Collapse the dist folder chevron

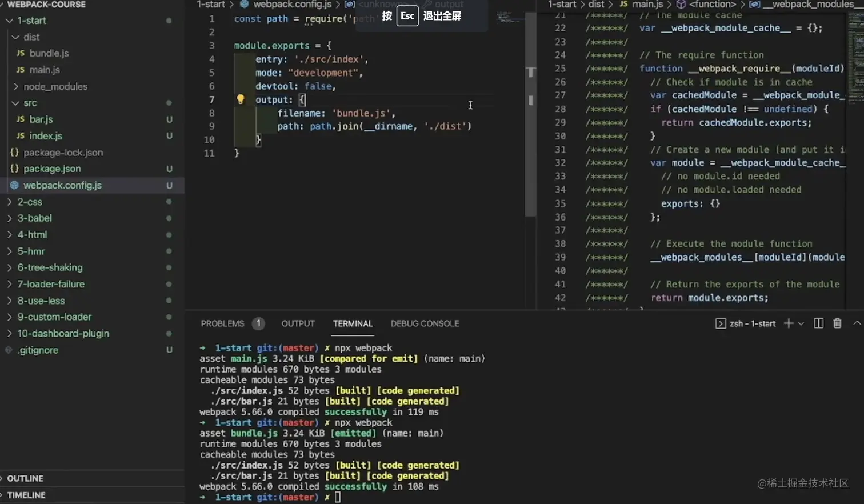pyautogui.click(x=15, y=37)
